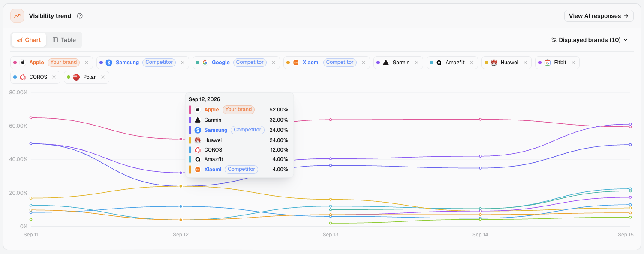Click the green Polar color dot chip
Screen dimensions: 644x254
pos(69,77)
